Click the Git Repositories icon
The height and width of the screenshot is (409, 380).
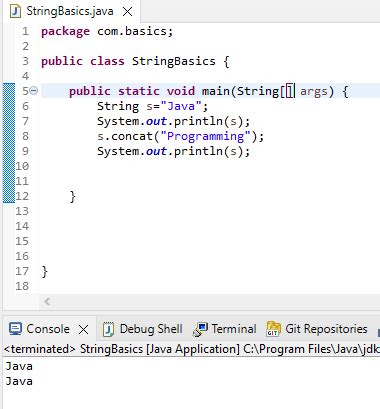click(273, 329)
